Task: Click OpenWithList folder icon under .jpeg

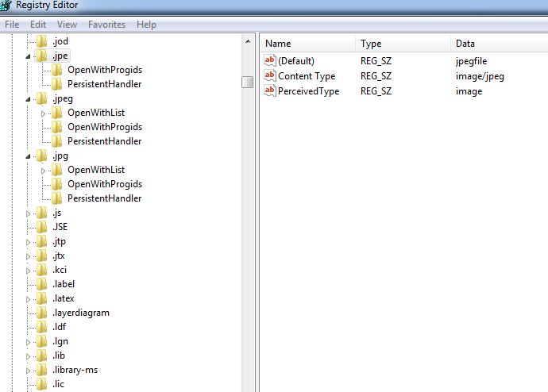Action: [56, 113]
